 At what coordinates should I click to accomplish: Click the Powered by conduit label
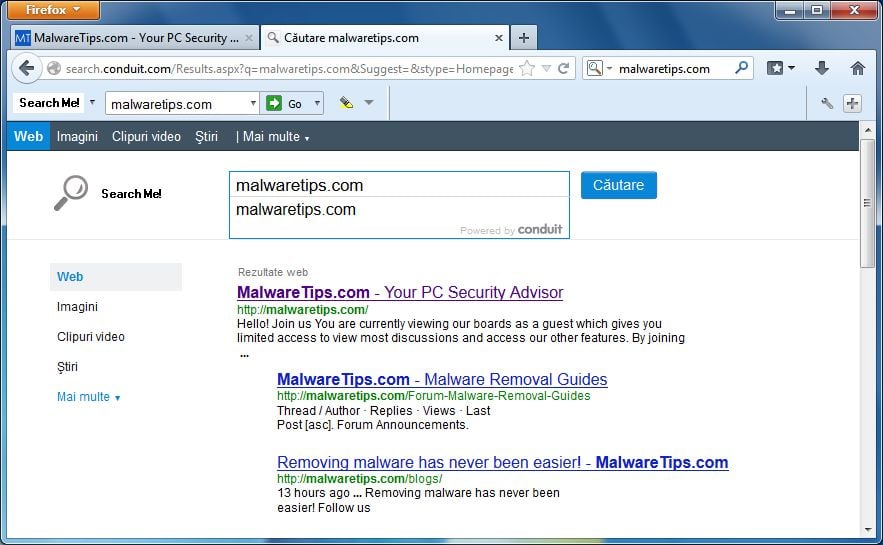click(511, 230)
